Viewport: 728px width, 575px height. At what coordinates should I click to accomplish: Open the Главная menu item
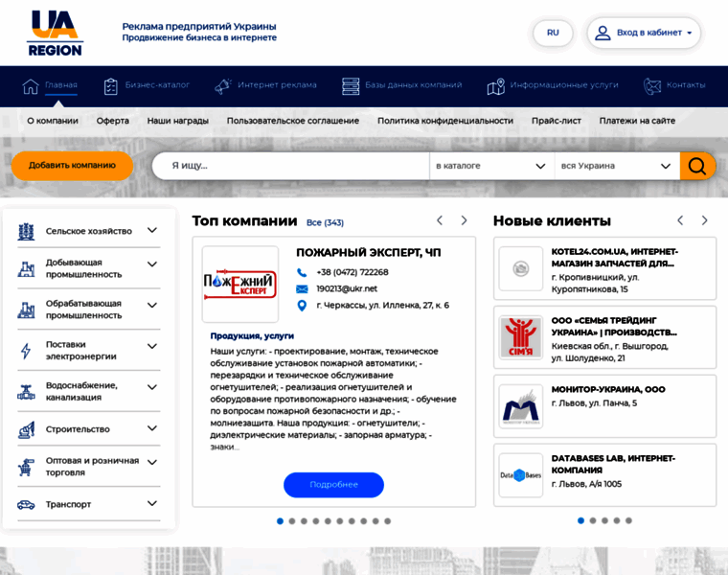(60, 85)
